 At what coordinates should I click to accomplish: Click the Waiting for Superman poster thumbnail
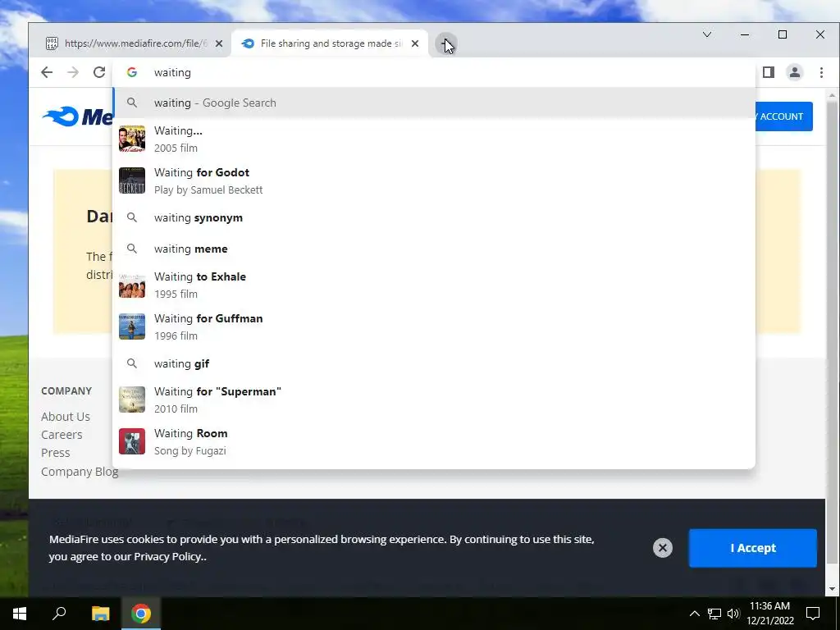coord(132,399)
